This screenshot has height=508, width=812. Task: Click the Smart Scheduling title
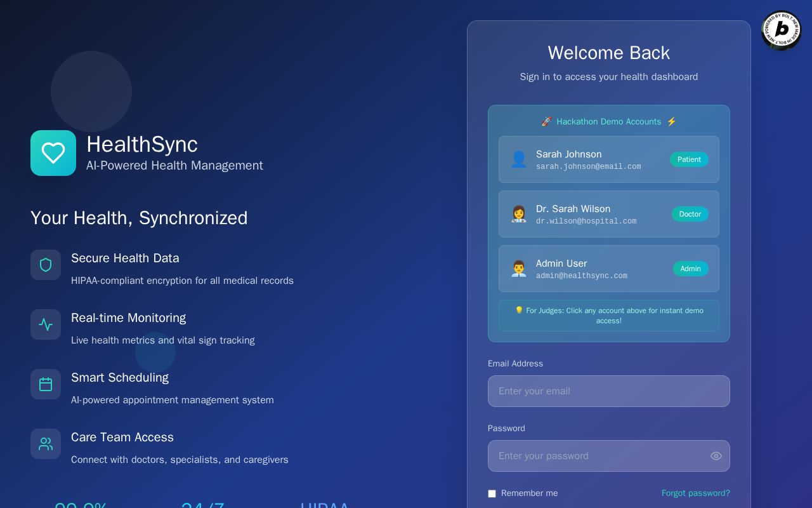point(120,377)
